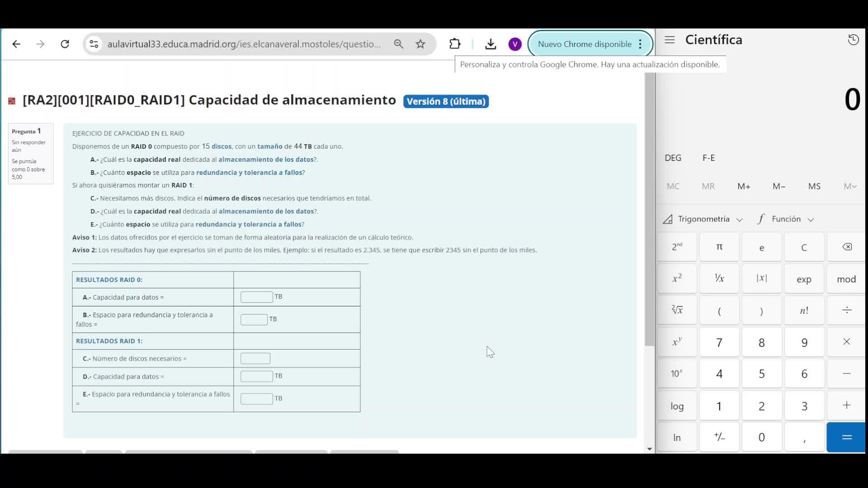Click the Versión 8 (última) badge
The width and height of the screenshot is (868, 488).
coord(446,101)
